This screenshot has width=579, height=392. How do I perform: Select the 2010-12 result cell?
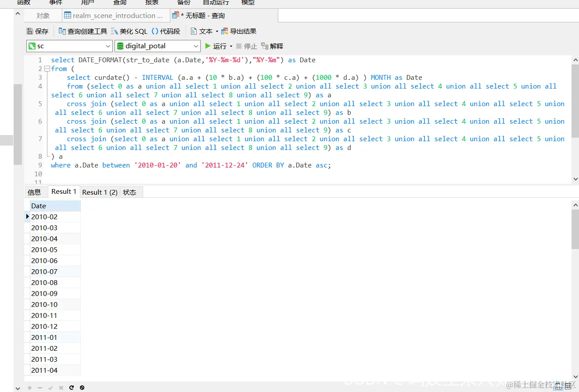[55, 326]
